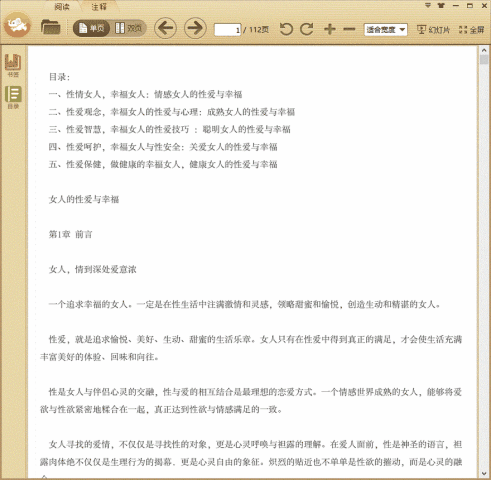491x480 pixels.
Task: Expand the fit width (适合宽度) dropdown
Action: coord(385,30)
